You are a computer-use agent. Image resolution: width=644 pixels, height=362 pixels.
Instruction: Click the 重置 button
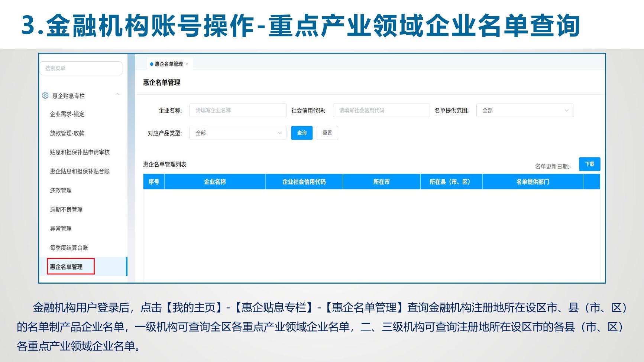(327, 133)
